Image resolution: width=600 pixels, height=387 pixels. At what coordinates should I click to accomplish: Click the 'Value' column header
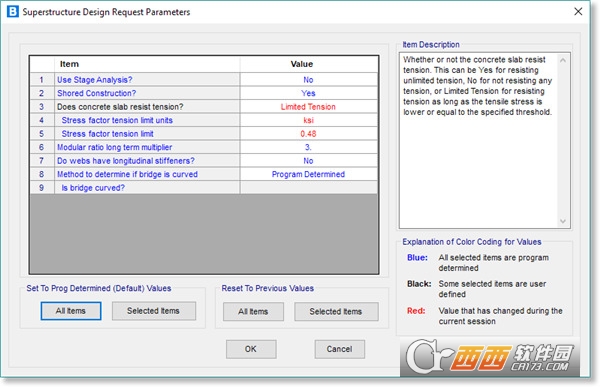coord(309,64)
